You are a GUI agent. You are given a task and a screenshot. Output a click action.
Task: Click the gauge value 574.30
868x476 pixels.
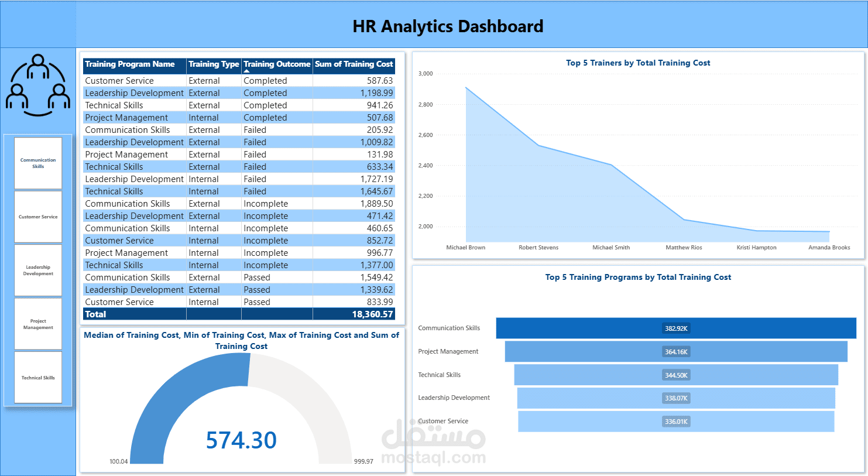click(x=241, y=440)
